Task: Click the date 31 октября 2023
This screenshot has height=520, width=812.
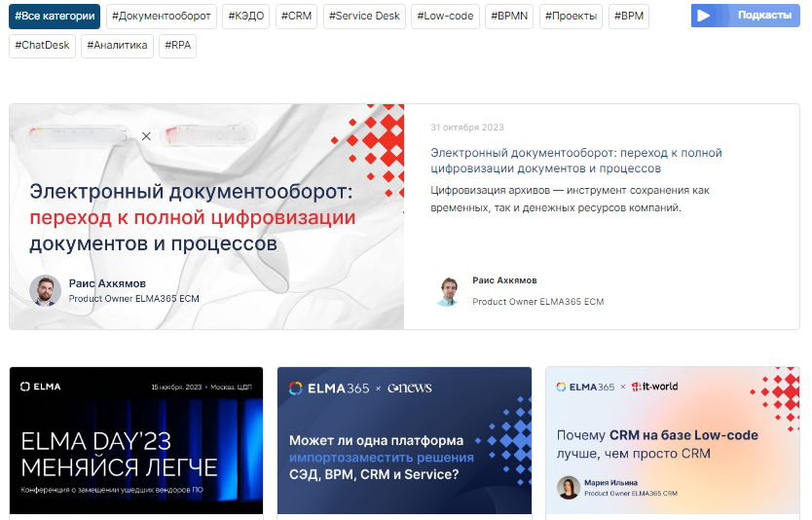Action: click(467, 128)
